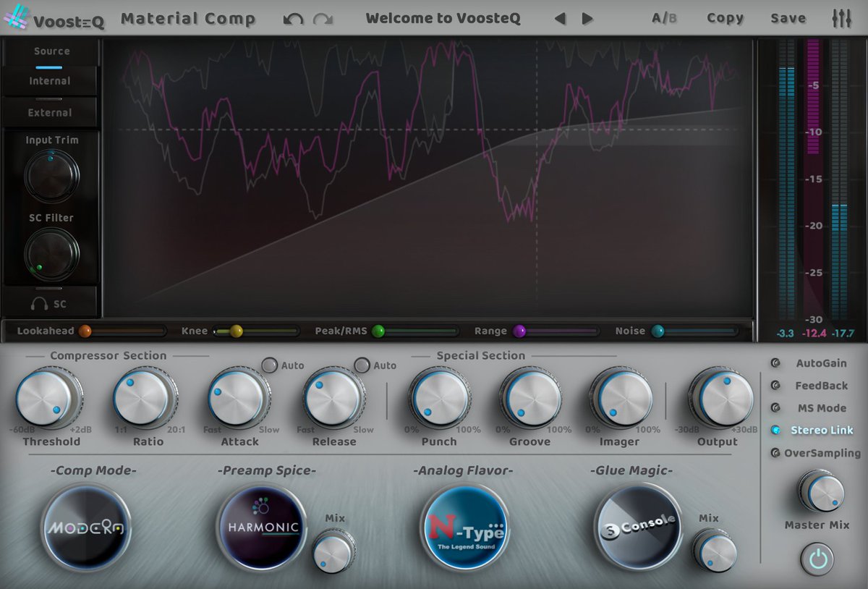This screenshot has width=868, height=589.
Task: Click the Punch knob
Action: point(439,399)
